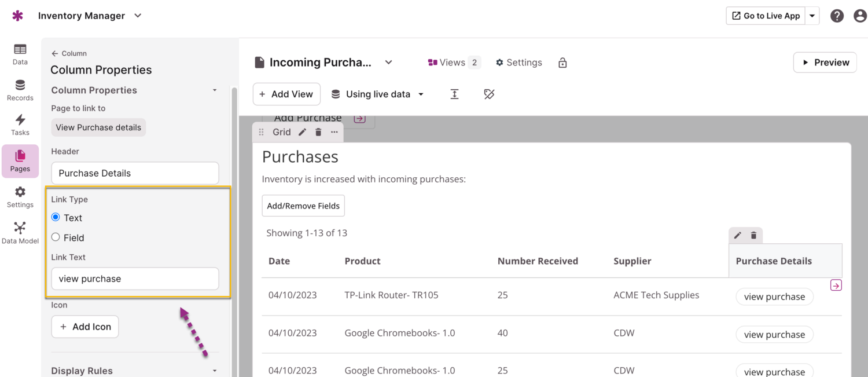Expand the Inventory Manager app dropdown
The height and width of the screenshot is (377, 868).
point(138,16)
